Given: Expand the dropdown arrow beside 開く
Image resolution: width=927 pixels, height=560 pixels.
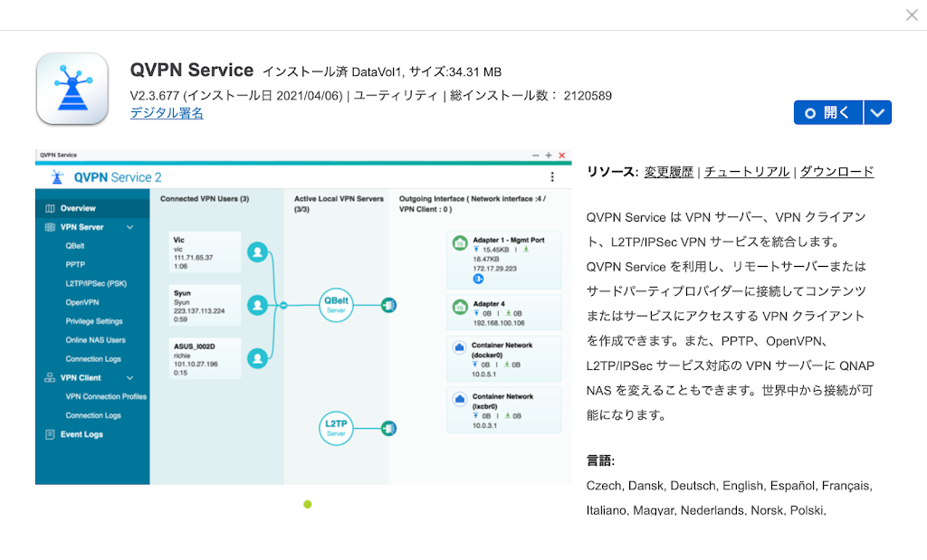Looking at the screenshot, I should [877, 112].
